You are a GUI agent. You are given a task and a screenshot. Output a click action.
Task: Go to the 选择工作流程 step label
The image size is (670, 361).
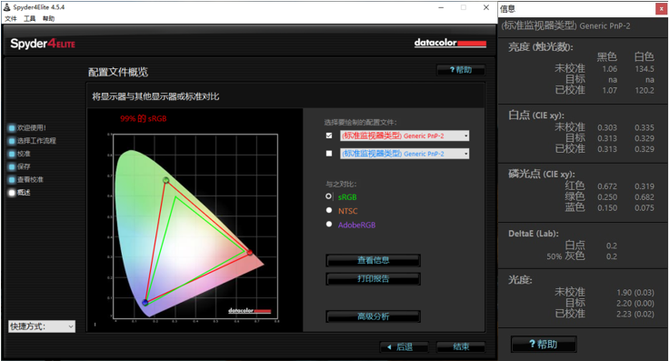click(37, 141)
